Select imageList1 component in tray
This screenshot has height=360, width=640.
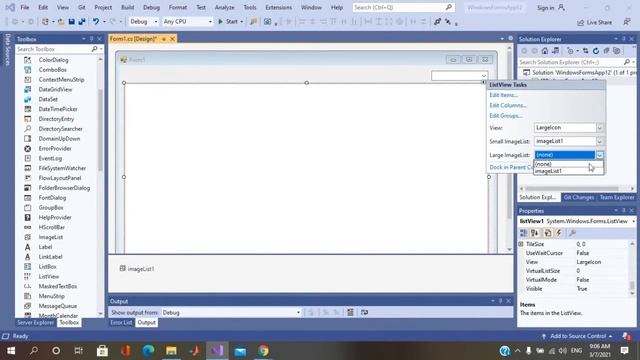[x=137, y=269]
